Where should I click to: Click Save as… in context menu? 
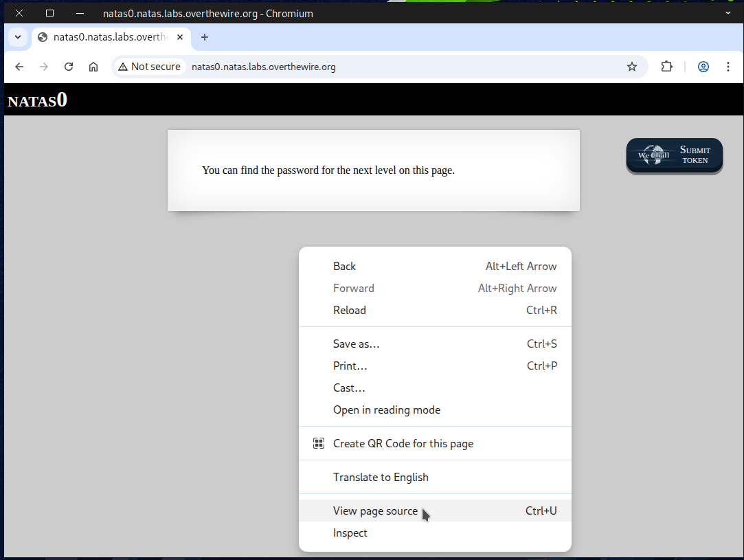point(356,344)
